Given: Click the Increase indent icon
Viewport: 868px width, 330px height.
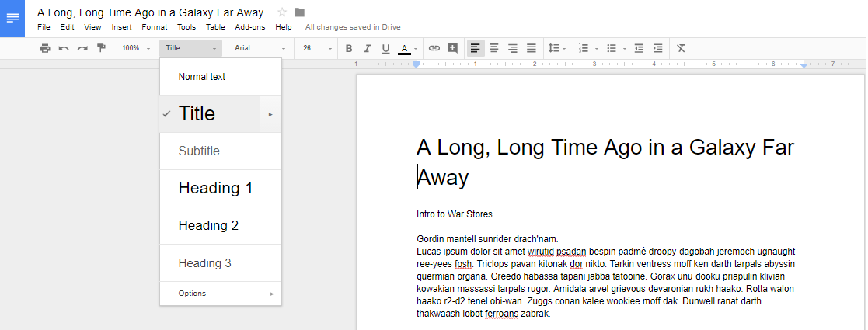Looking at the screenshot, I should 658,48.
